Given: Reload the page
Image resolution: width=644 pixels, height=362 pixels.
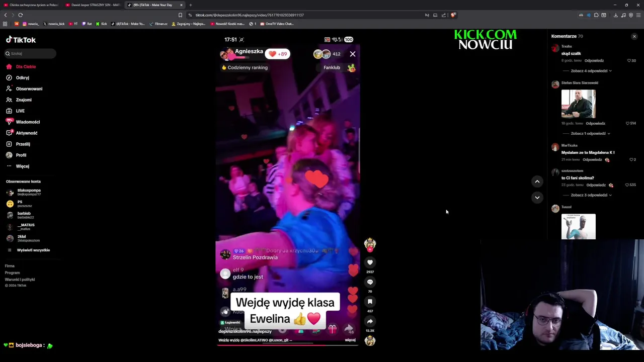Looking at the screenshot, I should click(21, 15).
